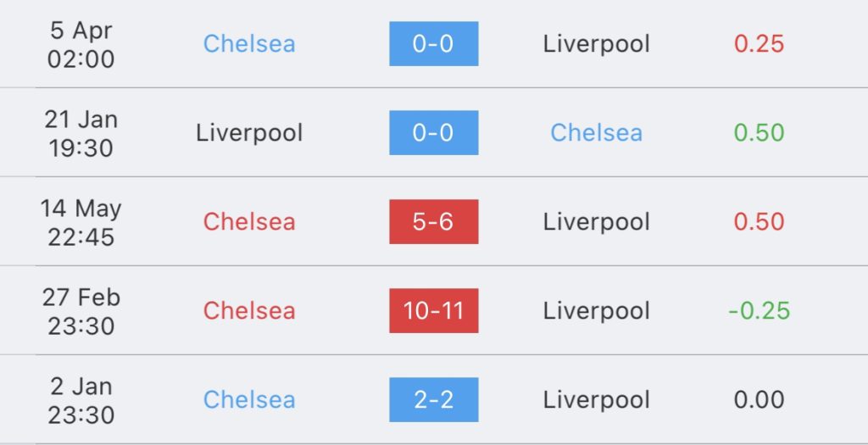The height and width of the screenshot is (445, 868).
Task: Select red Chelsea in the 14 May row
Action: click(249, 221)
